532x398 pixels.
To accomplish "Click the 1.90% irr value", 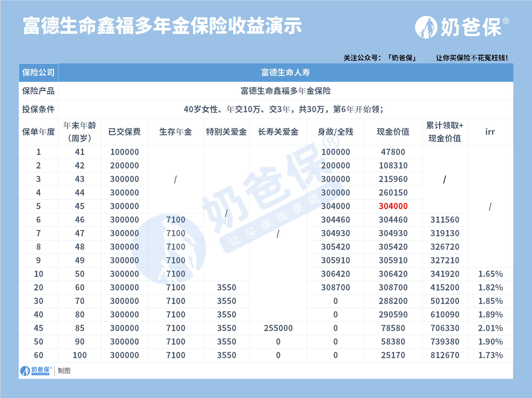I will [490, 342].
